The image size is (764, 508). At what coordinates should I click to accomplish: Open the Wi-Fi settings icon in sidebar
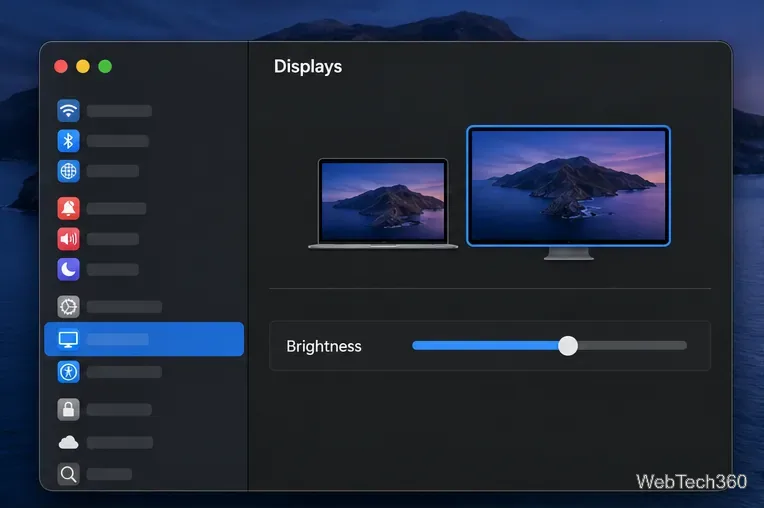pyautogui.click(x=68, y=111)
